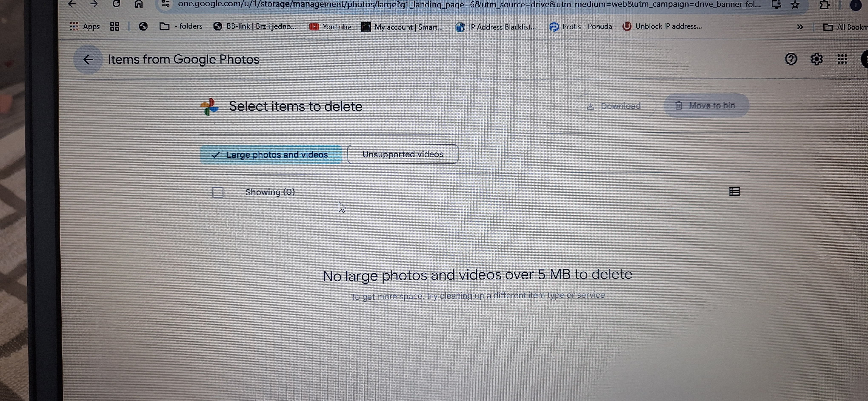This screenshot has width=868, height=401.
Task: Open the YouTube bookmark
Action: pyautogui.click(x=330, y=27)
